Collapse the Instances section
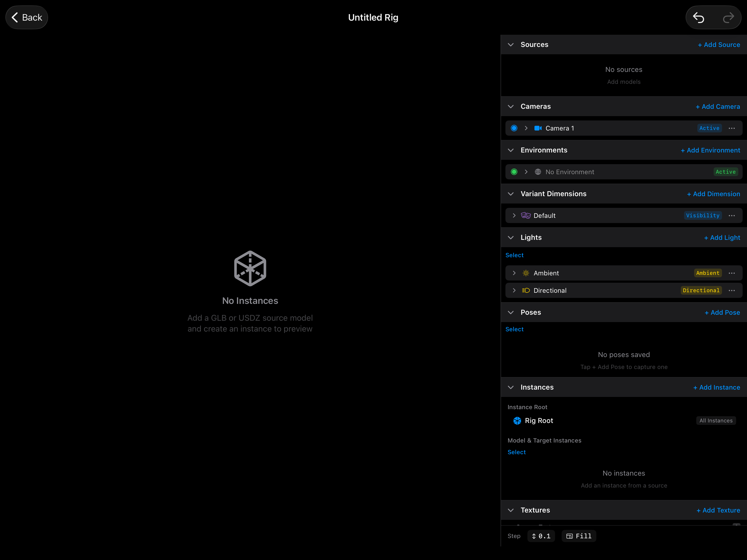The width and height of the screenshot is (747, 560). pos(511,387)
